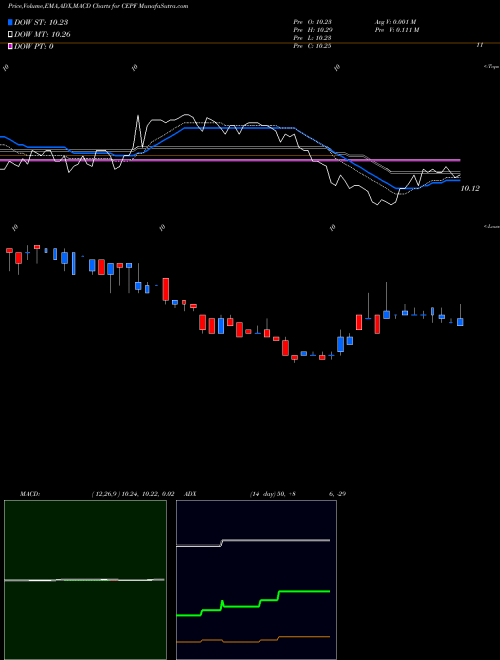Viewport: 500px width, 660px height.
Task: Click the '6, -29' ADX values
Action: 338,494
